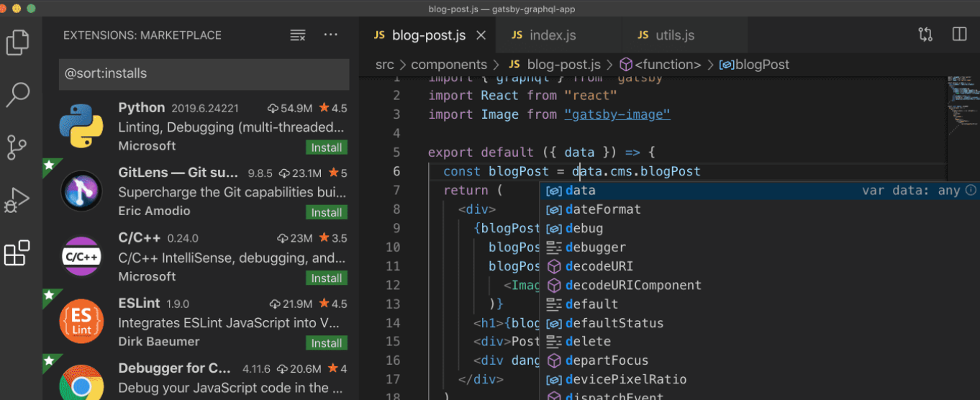Install the Python extension
The width and height of the screenshot is (980, 400).
327,147
